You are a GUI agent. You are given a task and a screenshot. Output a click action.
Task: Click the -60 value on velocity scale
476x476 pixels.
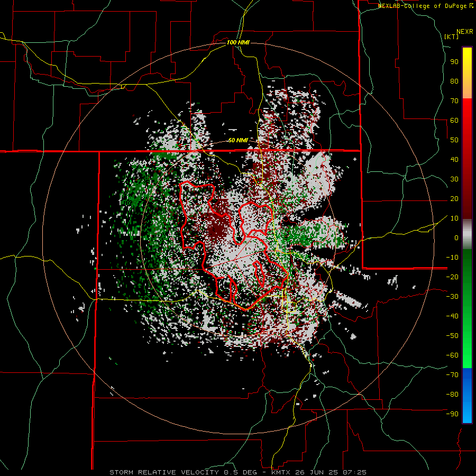[452, 355]
